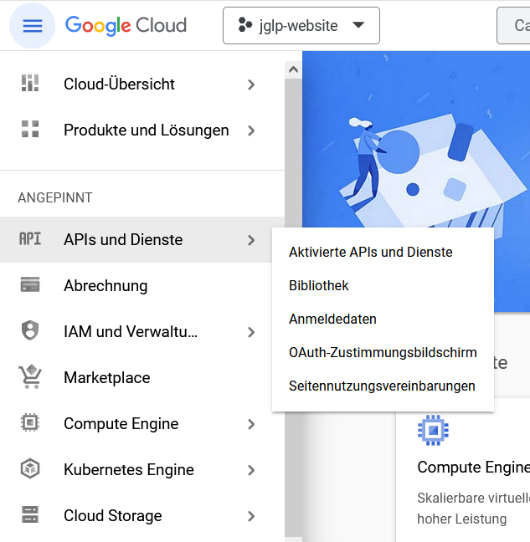
Task: Expand the Compute Engine submenu chevron
Action: 251,424
